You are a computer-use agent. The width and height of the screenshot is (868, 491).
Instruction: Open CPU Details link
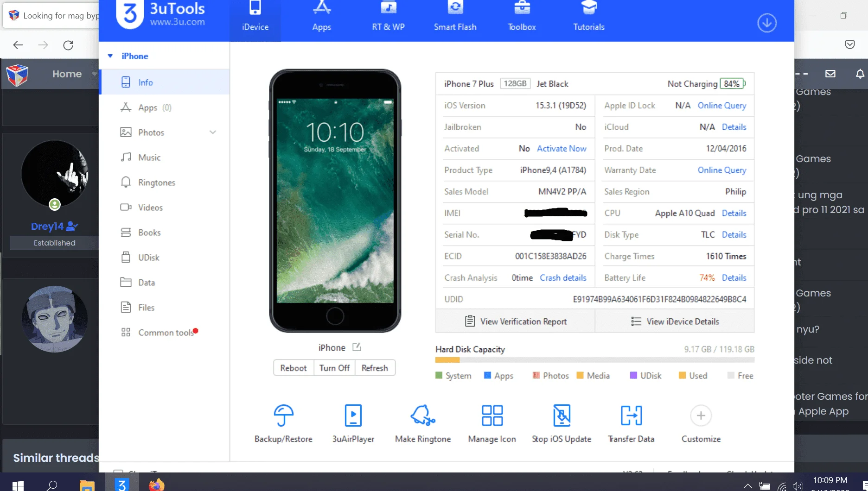pos(734,213)
